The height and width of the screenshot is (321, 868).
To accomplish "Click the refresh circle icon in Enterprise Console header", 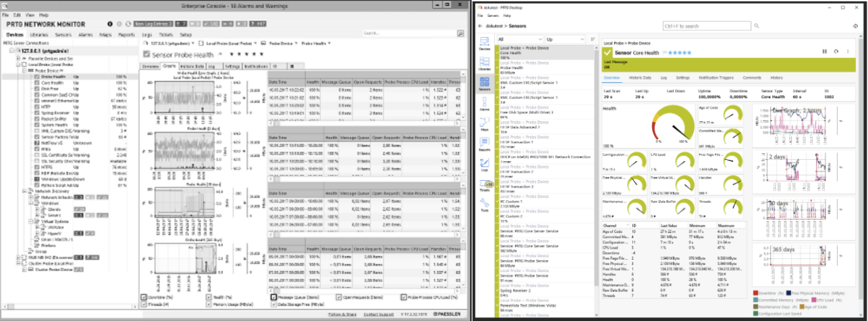I will (128, 24).
